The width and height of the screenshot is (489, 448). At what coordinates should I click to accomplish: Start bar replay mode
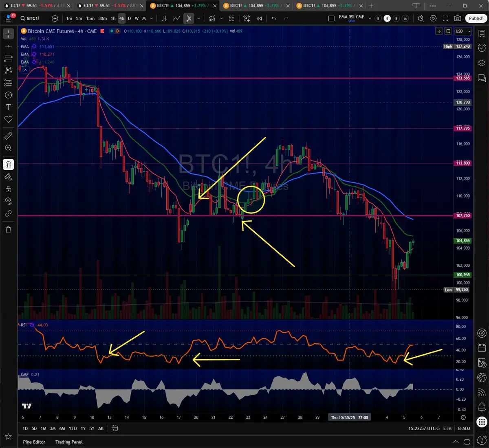pos(259,18)
